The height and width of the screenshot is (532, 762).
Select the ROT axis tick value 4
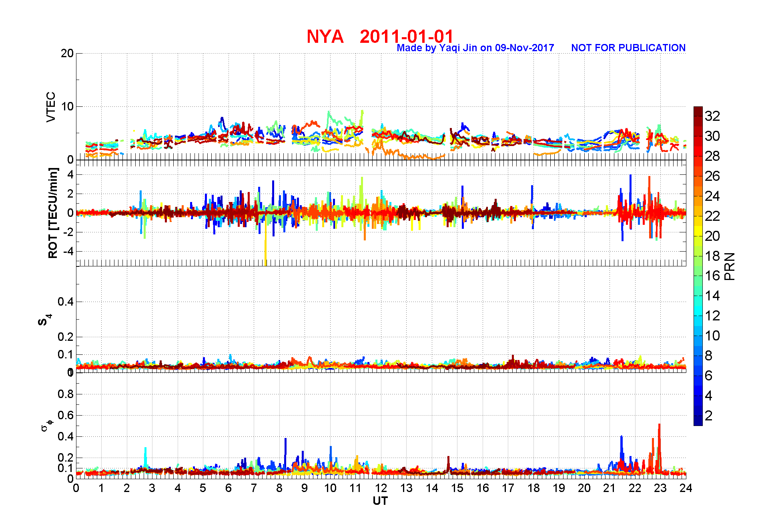[70, 174]
